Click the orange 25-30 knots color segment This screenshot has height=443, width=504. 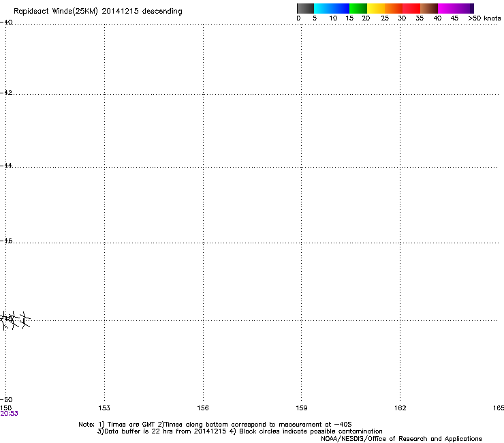(x=394, y=8)
